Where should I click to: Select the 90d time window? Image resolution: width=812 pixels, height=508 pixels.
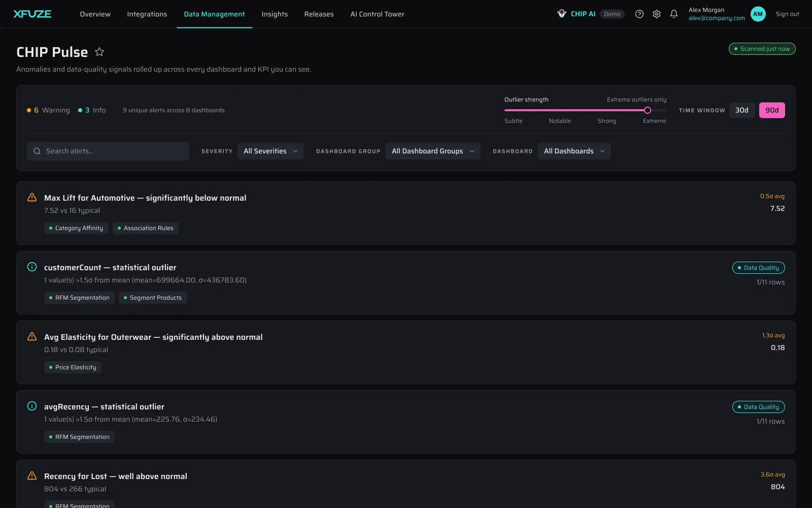click(772, 110)
